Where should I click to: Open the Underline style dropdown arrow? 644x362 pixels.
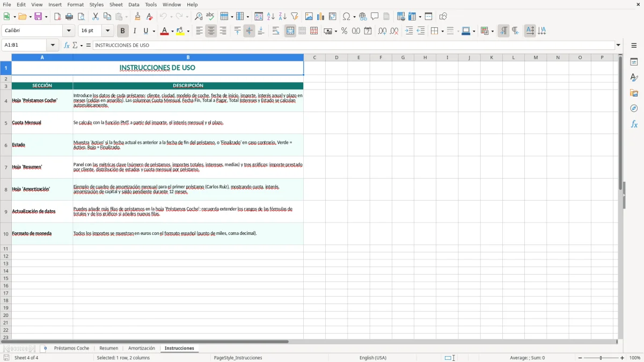click(153, 32)
